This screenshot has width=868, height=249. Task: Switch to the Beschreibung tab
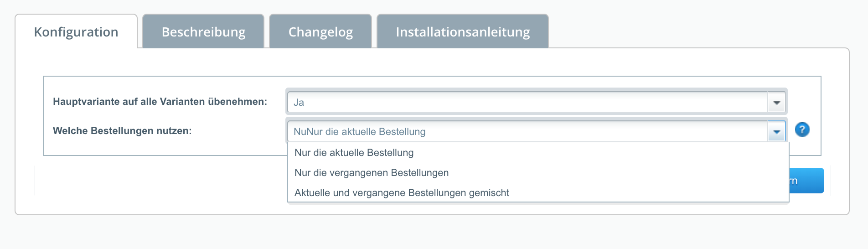tap(203, 32)
